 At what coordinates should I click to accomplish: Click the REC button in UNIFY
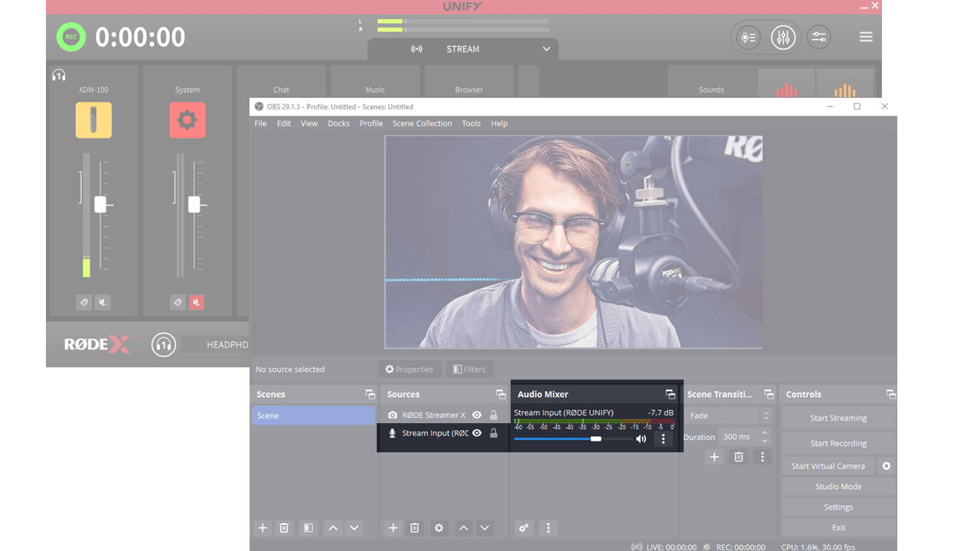(70, 37)
